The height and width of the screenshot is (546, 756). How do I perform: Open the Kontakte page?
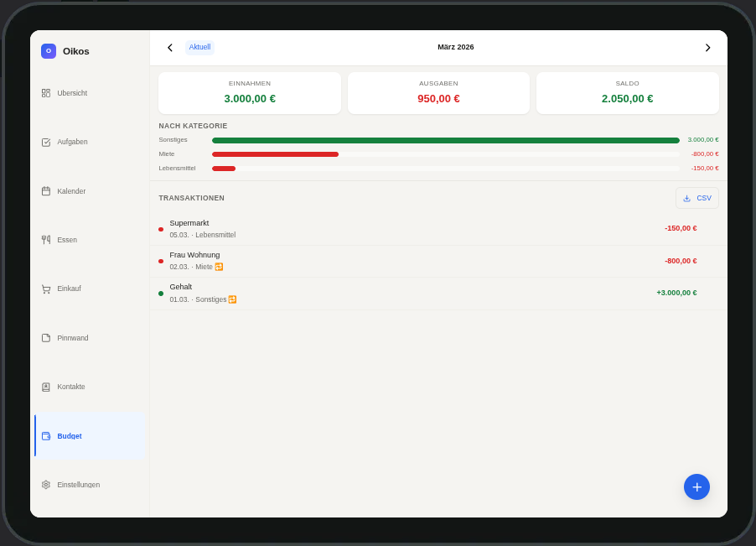click(x=90, y=387)
